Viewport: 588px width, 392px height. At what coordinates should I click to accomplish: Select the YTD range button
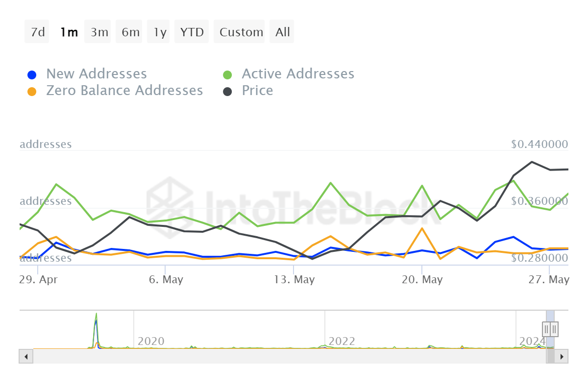[x=192, y=32]
